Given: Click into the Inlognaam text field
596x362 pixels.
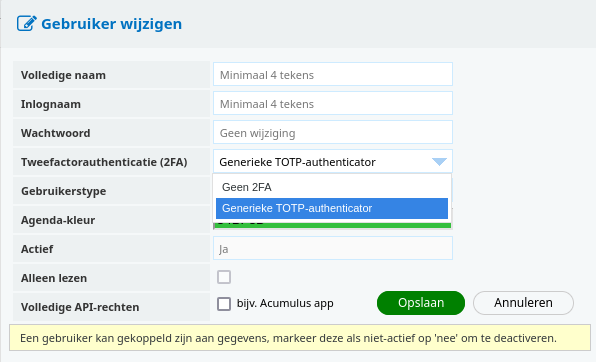Looking at the screenshot, I should click(x=333, y=103).
